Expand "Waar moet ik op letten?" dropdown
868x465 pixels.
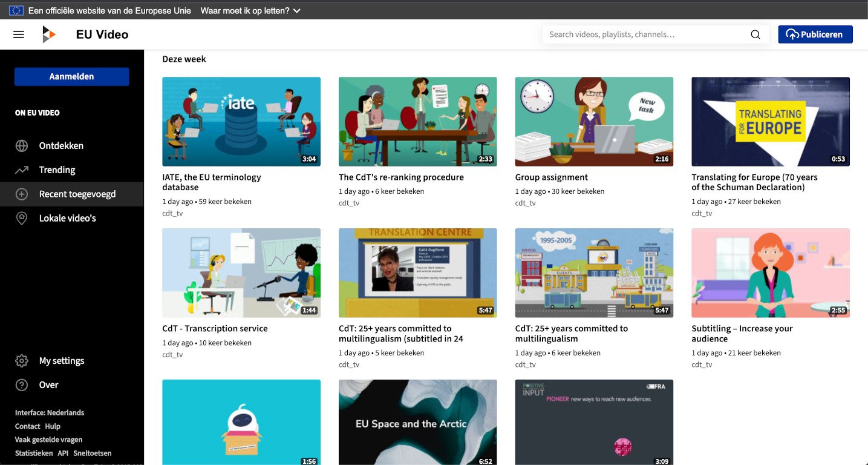(x=250, y=11)
